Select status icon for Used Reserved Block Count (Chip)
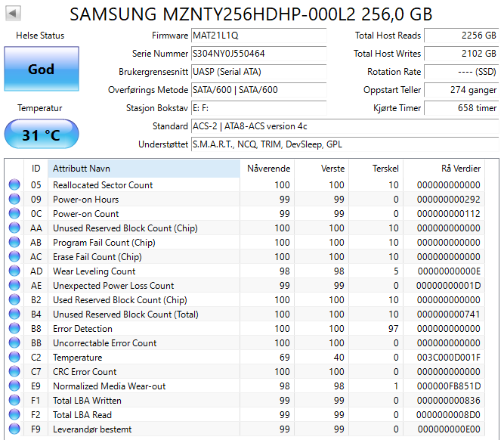This screenshot has width=504, height=440. click(x=14, y=300)
